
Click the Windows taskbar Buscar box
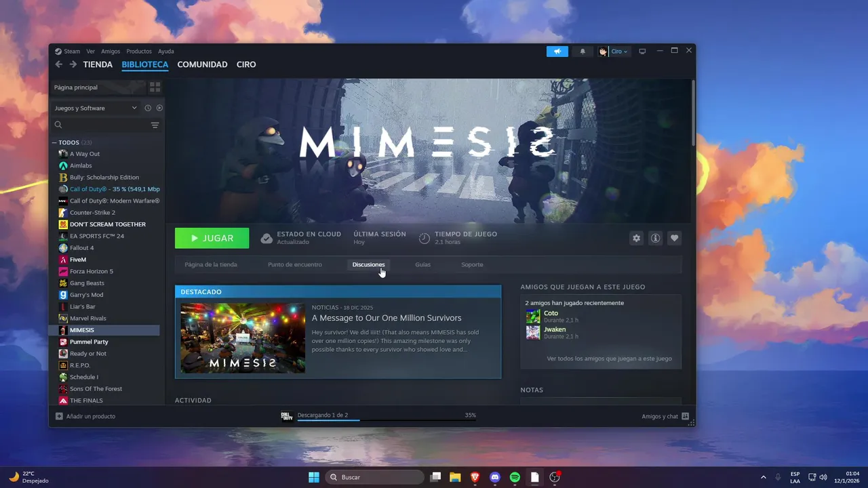click(x=374, y=477)
